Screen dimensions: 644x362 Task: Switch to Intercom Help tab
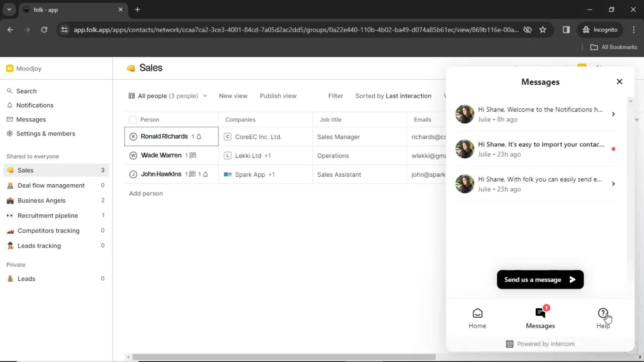(603, 318)
